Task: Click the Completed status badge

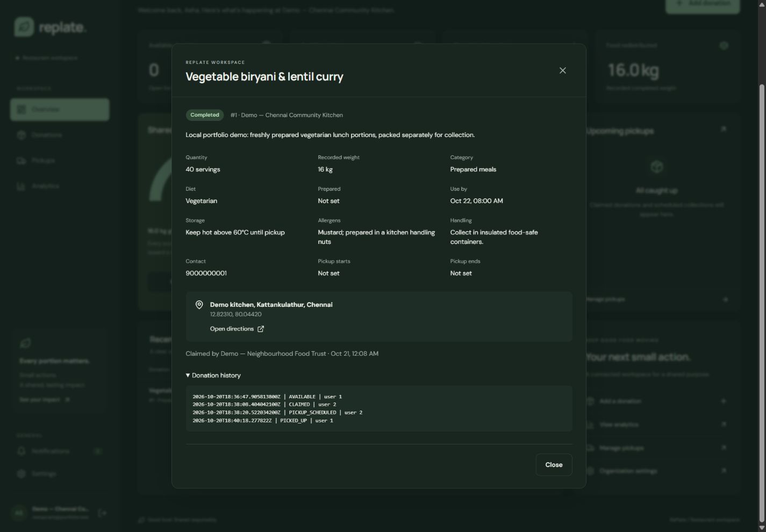Action: point(205,115)
